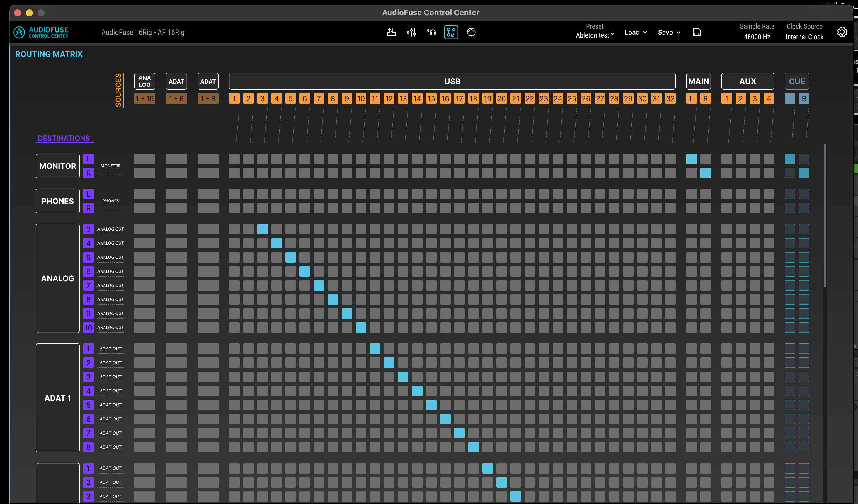Select CUE source L
Screen dimensions: 858x504
[x=790, y=99]
